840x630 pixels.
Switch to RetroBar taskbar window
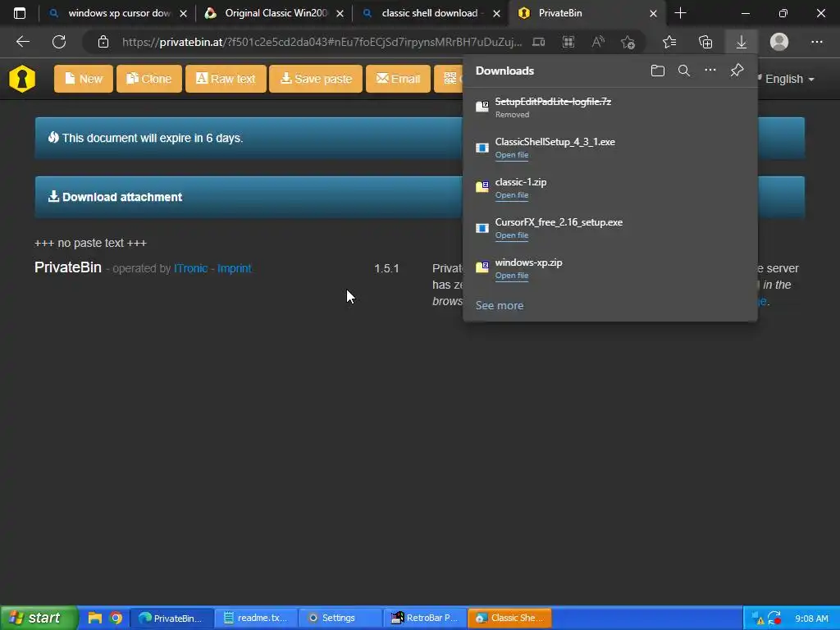pyautogui.click(x=426, y=618)
